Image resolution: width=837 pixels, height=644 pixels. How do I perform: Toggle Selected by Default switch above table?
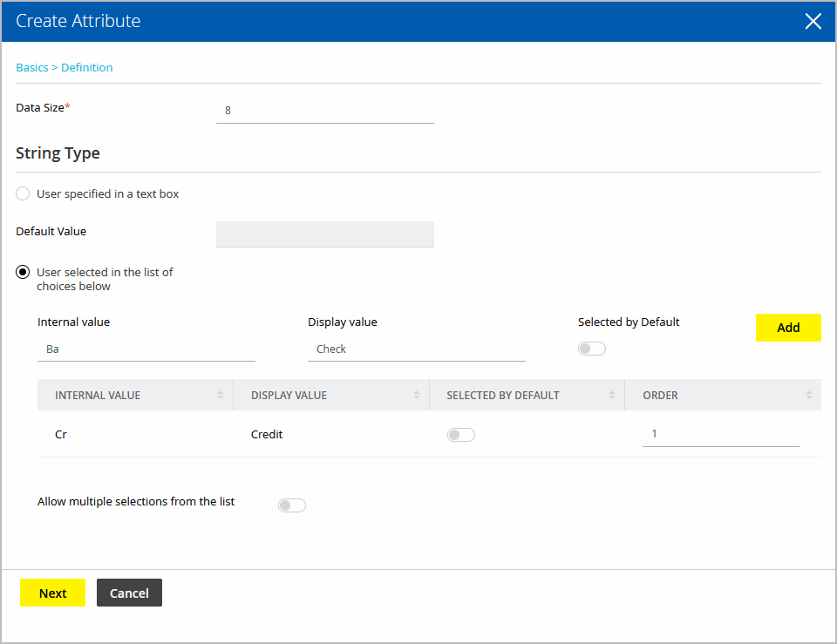click(591, 349)
